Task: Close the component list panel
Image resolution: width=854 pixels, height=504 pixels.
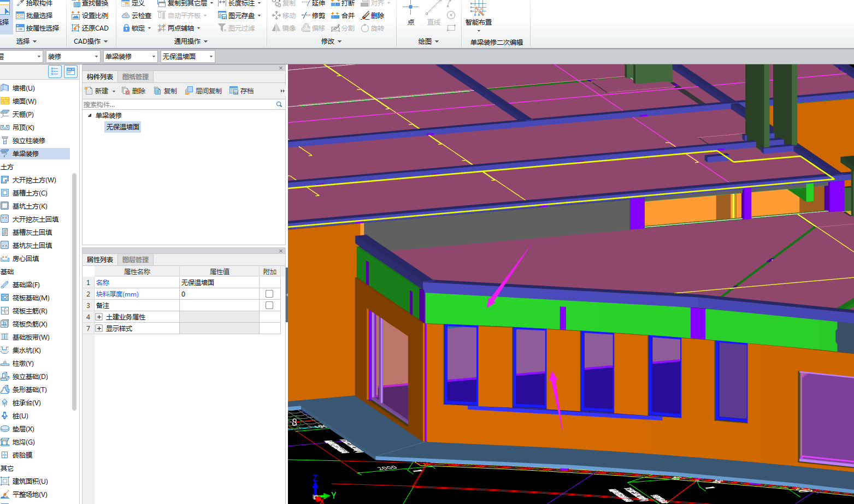Action: tap(281, 68)
